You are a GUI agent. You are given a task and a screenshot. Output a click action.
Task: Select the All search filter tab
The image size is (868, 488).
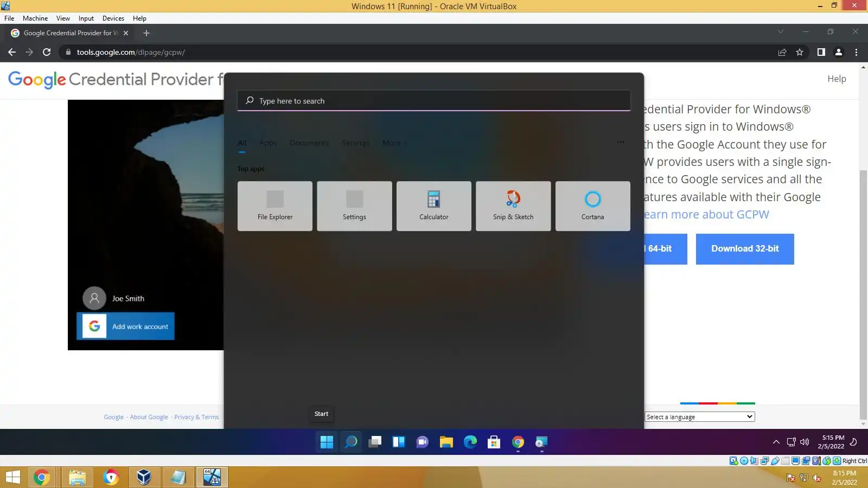pyautogui.click(x=242, y=143)
